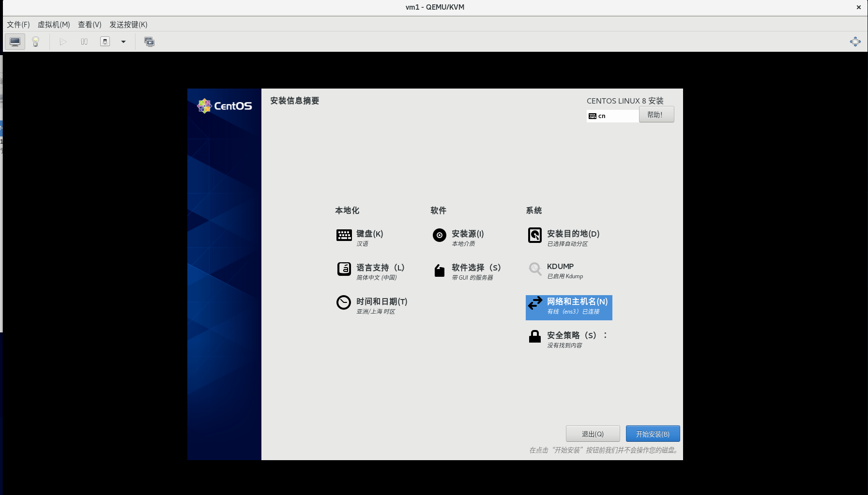Pause the virtual machine
The image size is (868, 495).
pos(84,42)
